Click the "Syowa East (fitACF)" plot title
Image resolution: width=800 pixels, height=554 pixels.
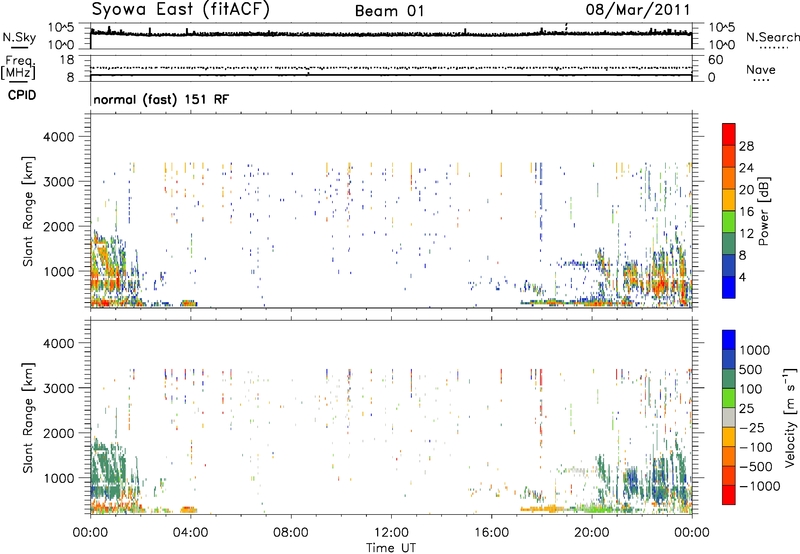point(180,9)
